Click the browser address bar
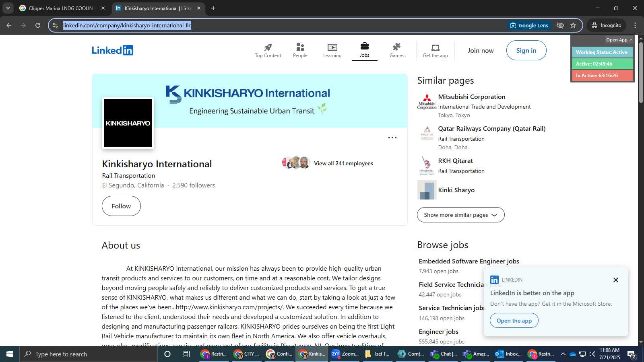Screen dimensions: 644x362 (x=282, y=25)
